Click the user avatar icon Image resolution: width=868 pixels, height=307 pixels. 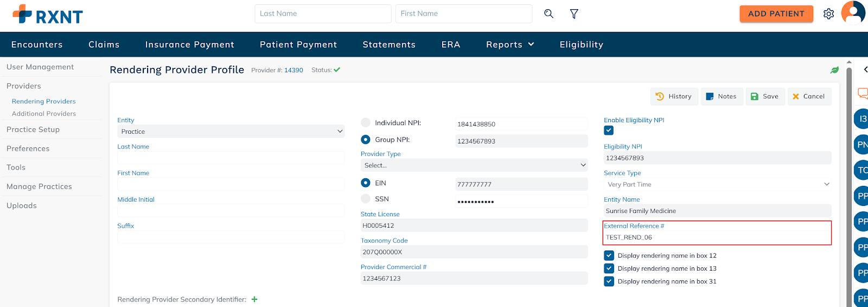coord(853,12)
